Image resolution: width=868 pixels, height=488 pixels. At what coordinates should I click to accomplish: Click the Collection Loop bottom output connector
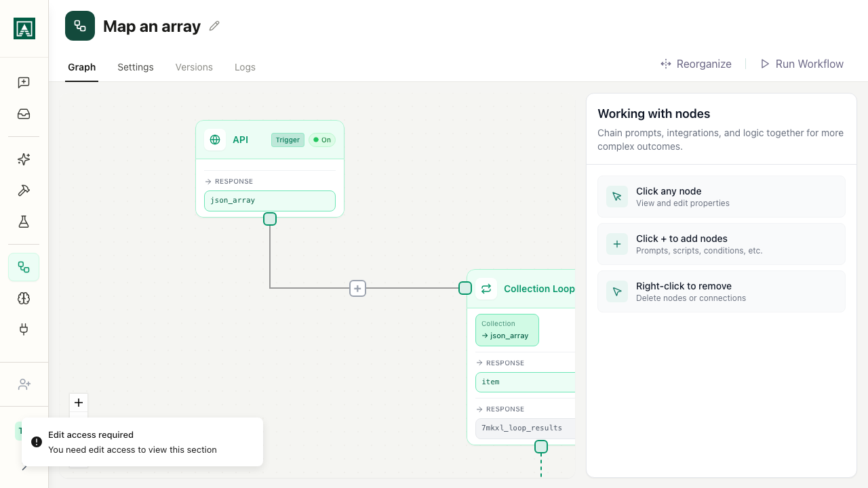pos(541,447)
